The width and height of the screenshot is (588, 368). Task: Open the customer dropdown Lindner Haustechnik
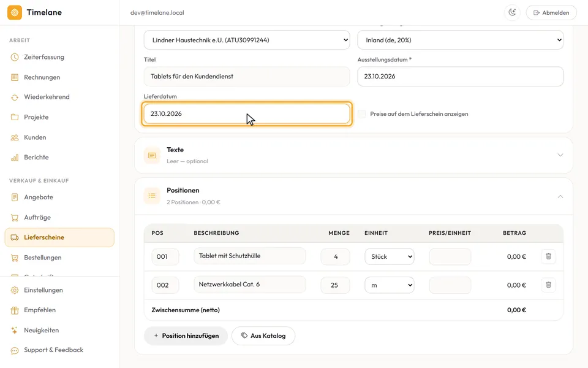(x=247, y=40)
